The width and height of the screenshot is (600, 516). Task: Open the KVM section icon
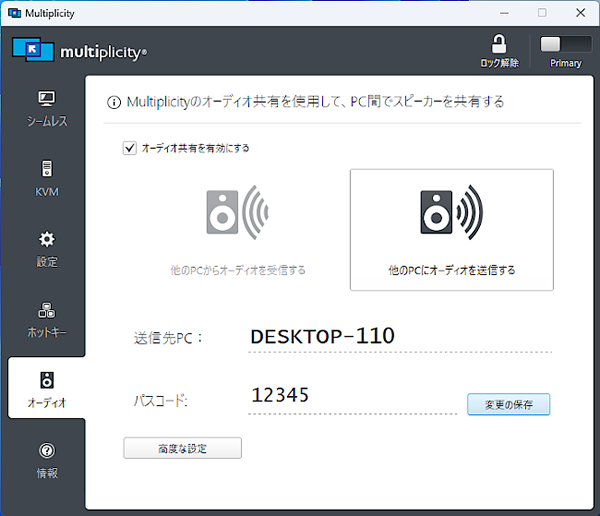click(46, 169)
